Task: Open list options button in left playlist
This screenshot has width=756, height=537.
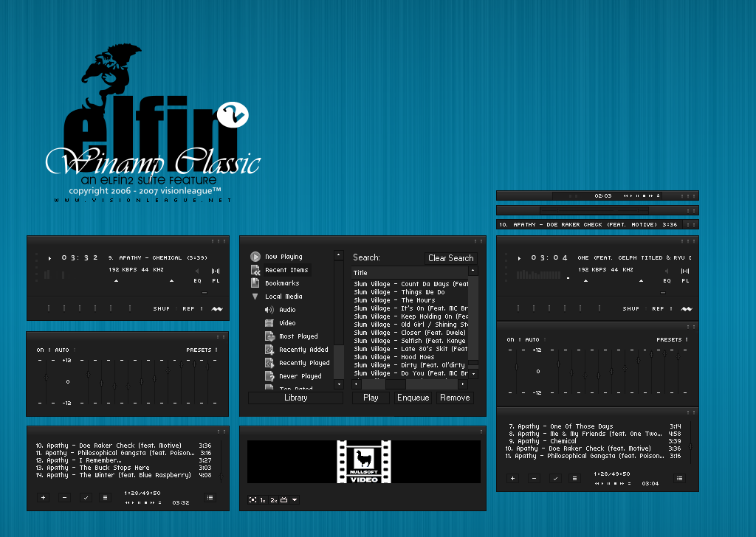Action: [210, 497]
